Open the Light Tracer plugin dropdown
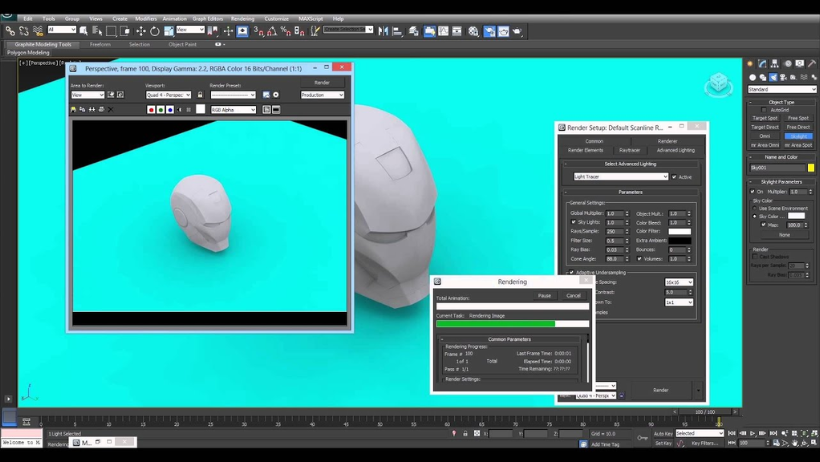Image resolution: width=820 pixels, height=462 pixels. 621,177
